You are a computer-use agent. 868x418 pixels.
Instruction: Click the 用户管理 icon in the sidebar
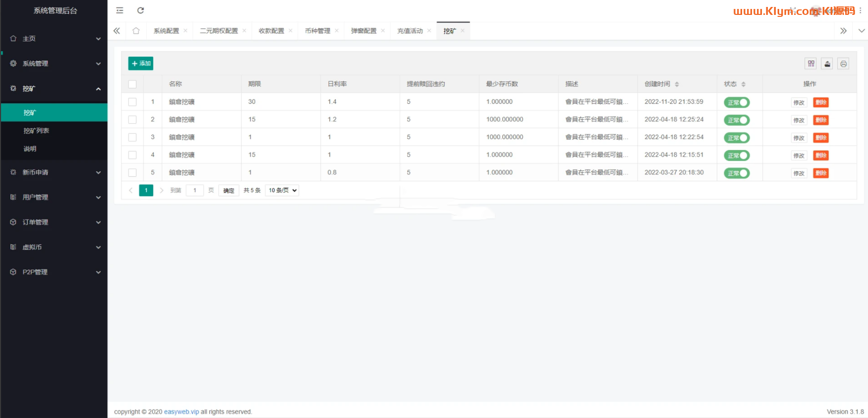pos(13,197)
